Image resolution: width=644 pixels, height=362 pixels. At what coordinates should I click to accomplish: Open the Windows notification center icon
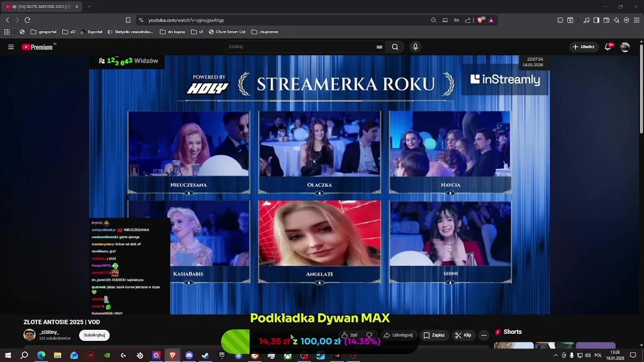pyautogui.click(x=633, y=355)
